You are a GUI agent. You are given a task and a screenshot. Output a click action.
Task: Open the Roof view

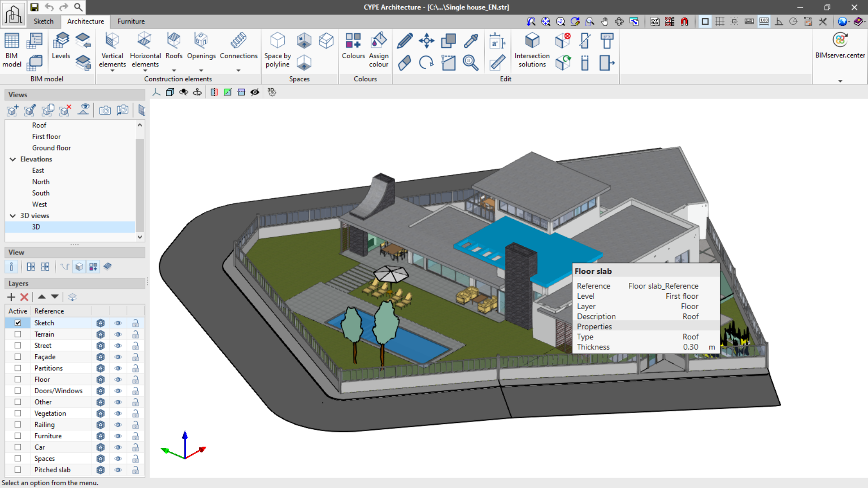pos(39,125)
